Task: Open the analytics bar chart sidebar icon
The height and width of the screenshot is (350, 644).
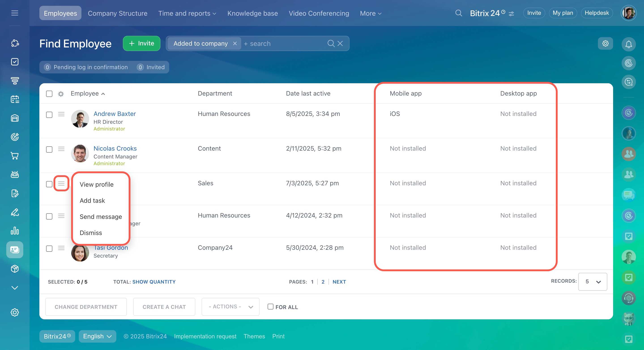Action: coord(15,231)
